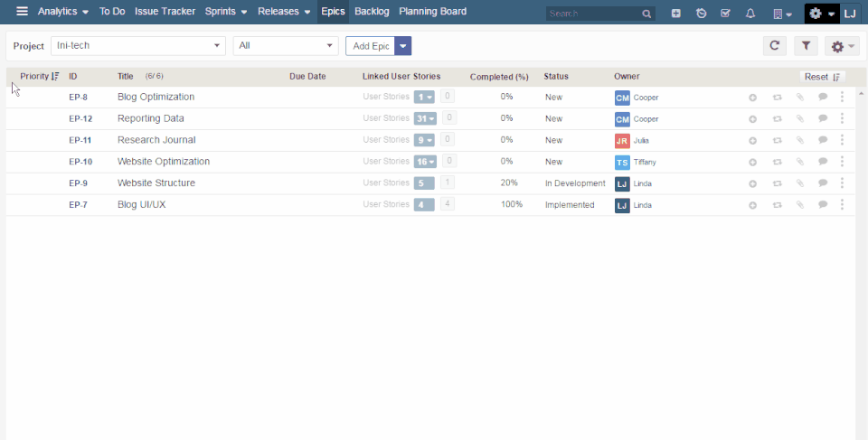Click the In Development status text

[x=575, y=183]
